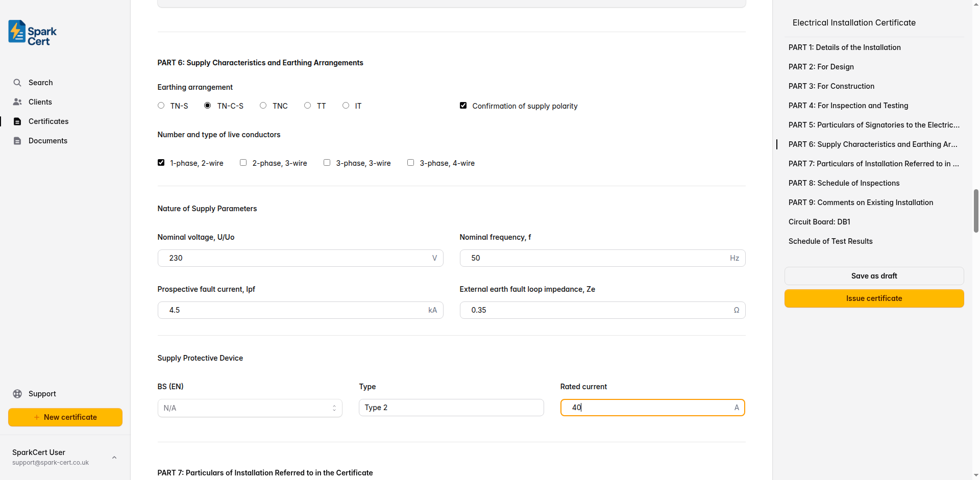The width and height of the screenshot is (980, 480).
Task: Click the Spark Cert logo icon
Action: pos(17,32)
